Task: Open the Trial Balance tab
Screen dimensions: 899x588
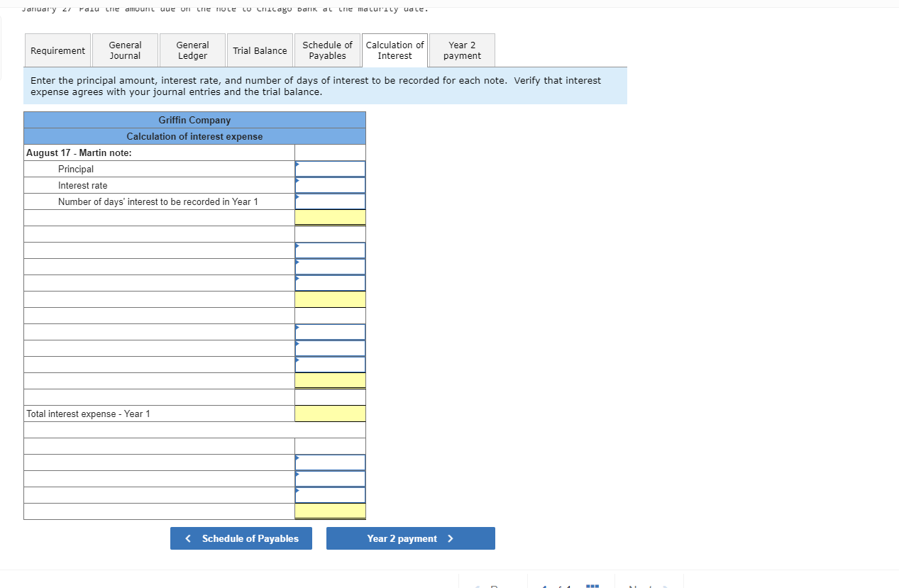Action: pyautogui.click(x=260, y=50)
